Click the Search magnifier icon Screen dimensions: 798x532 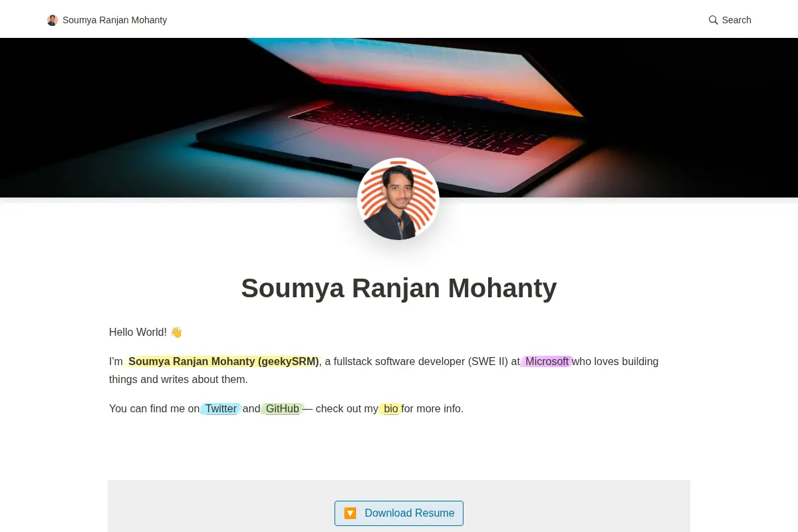tap(713, 20)
